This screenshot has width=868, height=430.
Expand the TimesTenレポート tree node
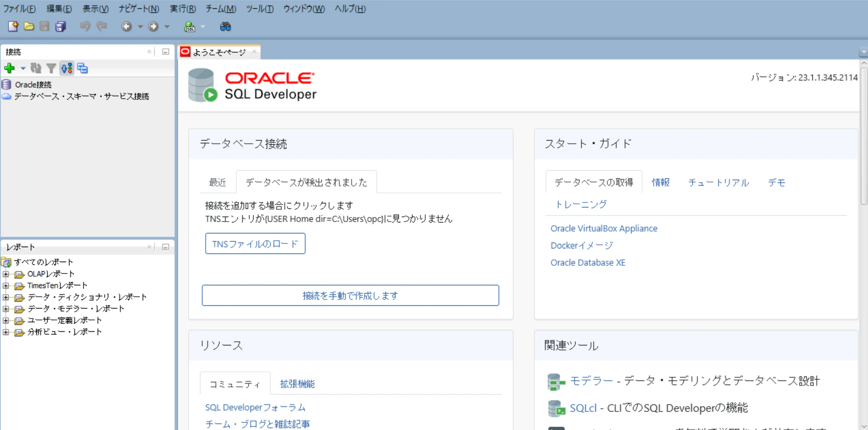(6, 286)
